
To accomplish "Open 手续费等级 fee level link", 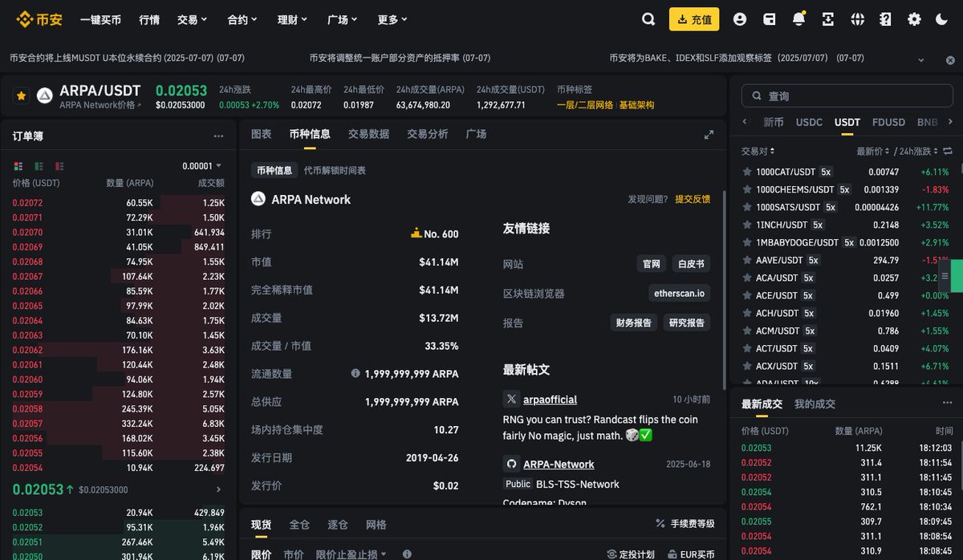I will tap(685, 524).
